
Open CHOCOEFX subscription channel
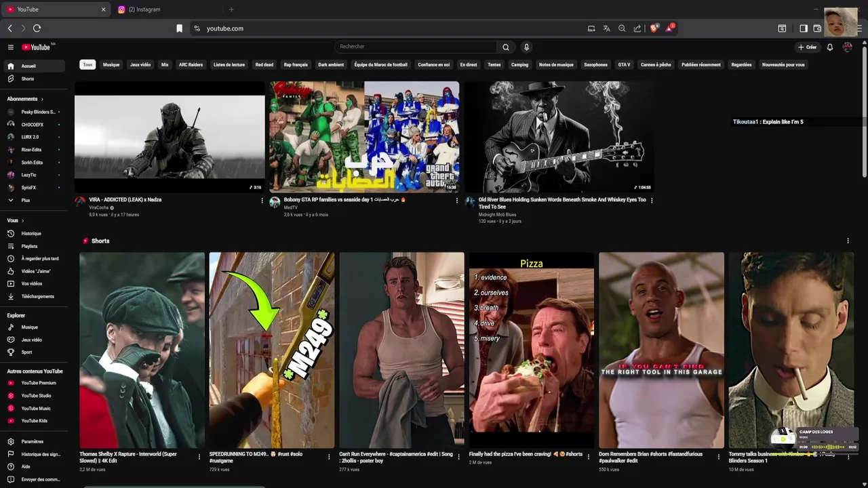pos(36,125)
